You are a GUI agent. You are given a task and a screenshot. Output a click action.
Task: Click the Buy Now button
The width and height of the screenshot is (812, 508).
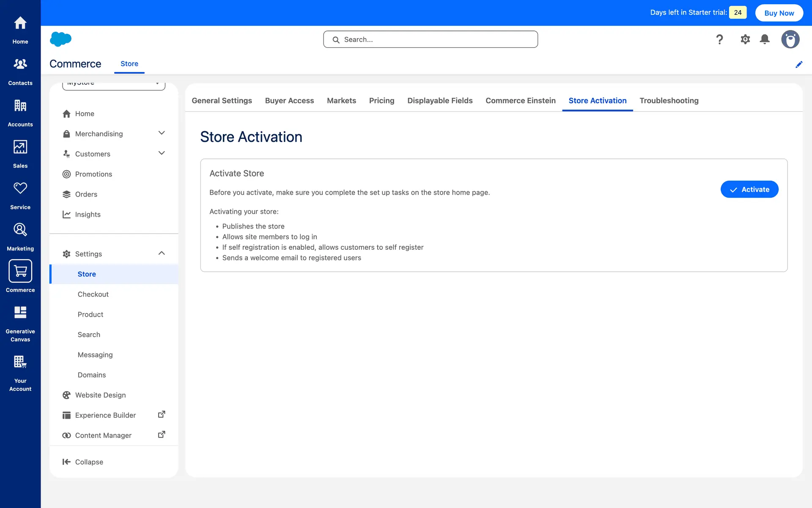click(779, 13)
